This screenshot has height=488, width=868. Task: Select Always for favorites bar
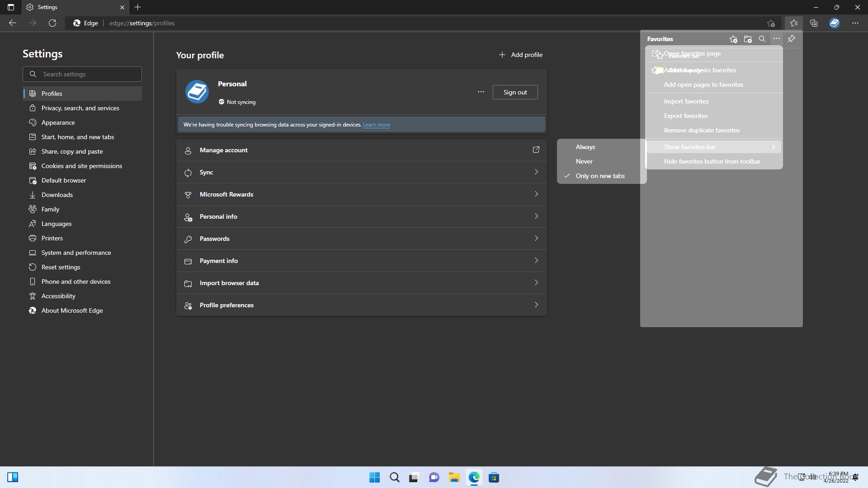[x=602, y=147]
